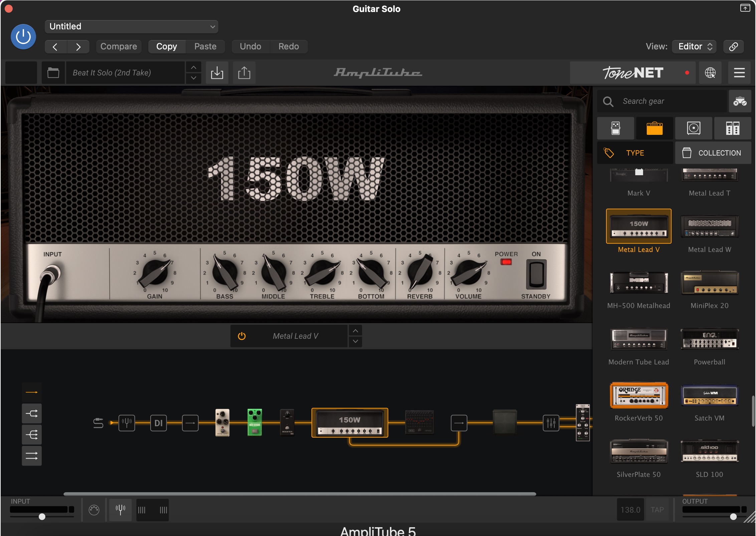Click the save preset download icon
The image size is (756, 536).
[x=217, y=72]
